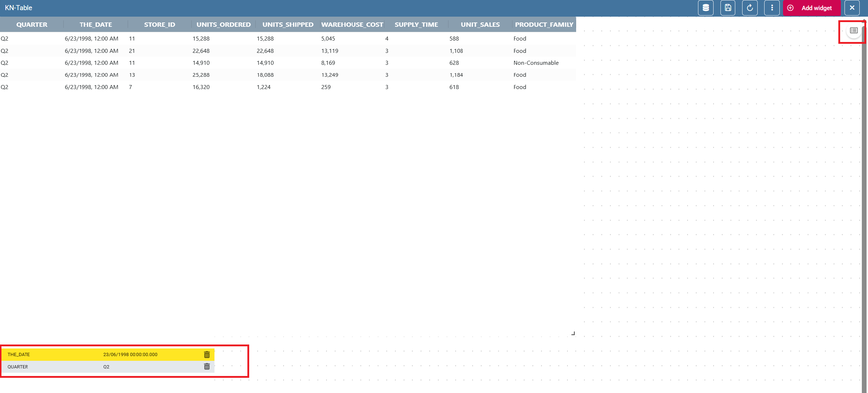Sort by the UNIT_SALES column header
This screenshot has width=868, height=393.
point(480,25)
